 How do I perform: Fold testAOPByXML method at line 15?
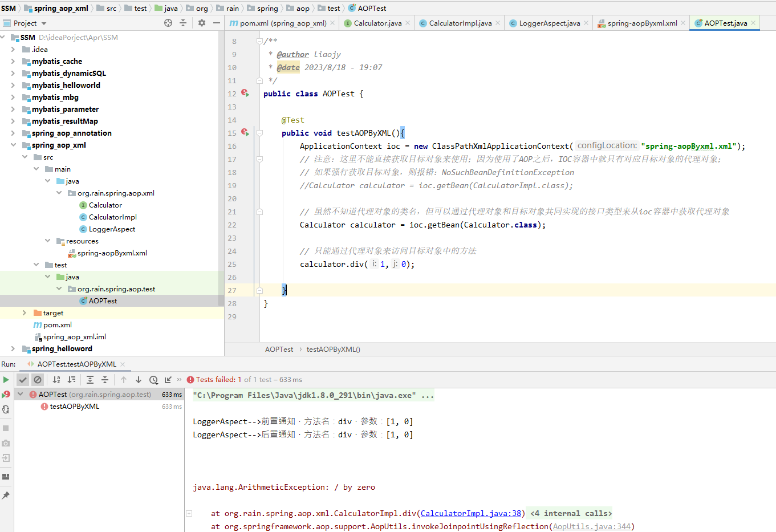click(259, 133)
